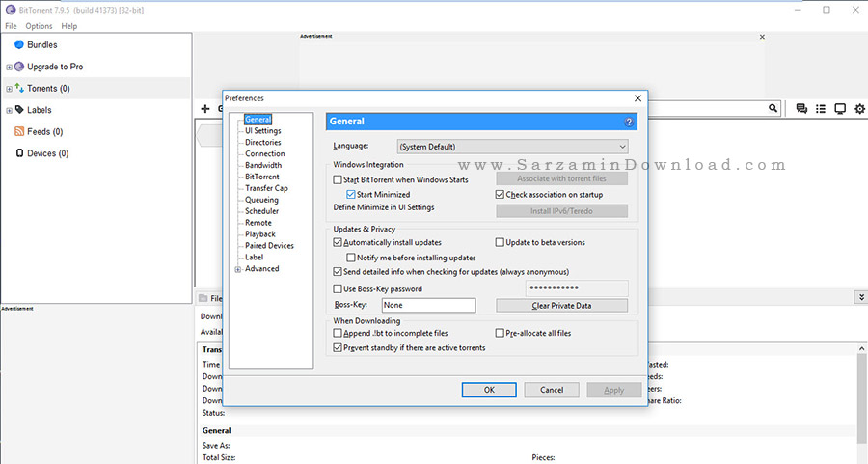
Task: Click the search magnifier icon
Action: coord(773,108)
